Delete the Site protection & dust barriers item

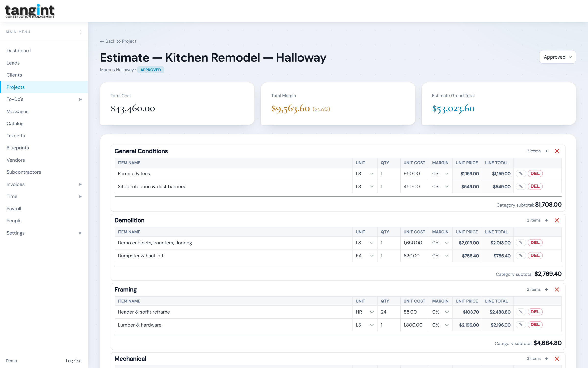(x=535, y=186)
